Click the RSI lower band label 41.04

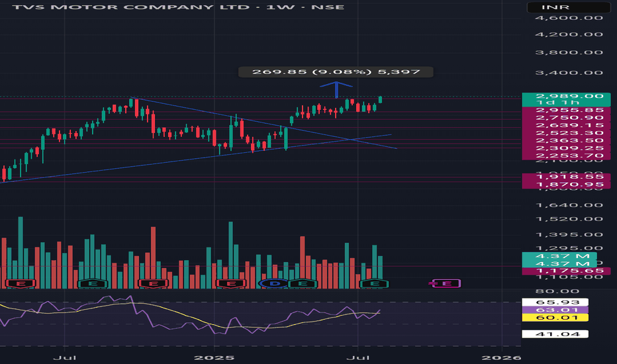click(555, 334)
